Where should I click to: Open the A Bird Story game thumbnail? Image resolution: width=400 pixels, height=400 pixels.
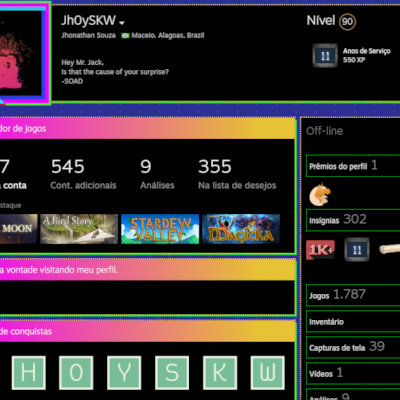pyautogui.click(x=79, y=229)
